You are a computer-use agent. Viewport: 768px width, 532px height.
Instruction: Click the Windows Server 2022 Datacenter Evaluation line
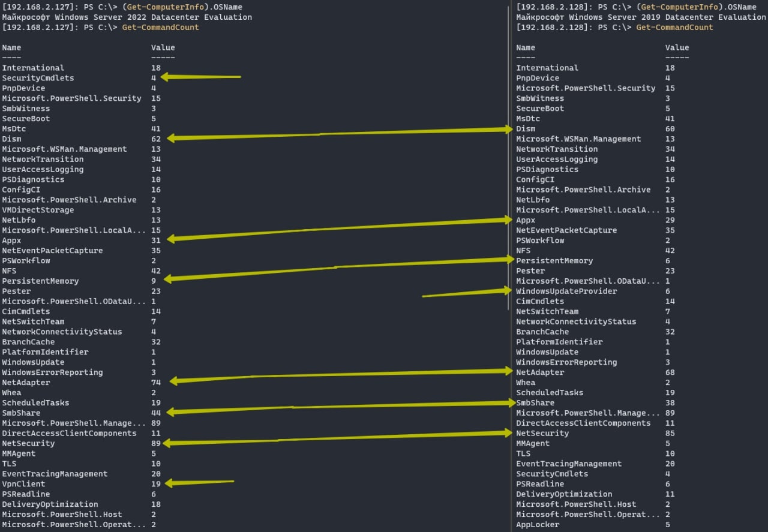127,17
